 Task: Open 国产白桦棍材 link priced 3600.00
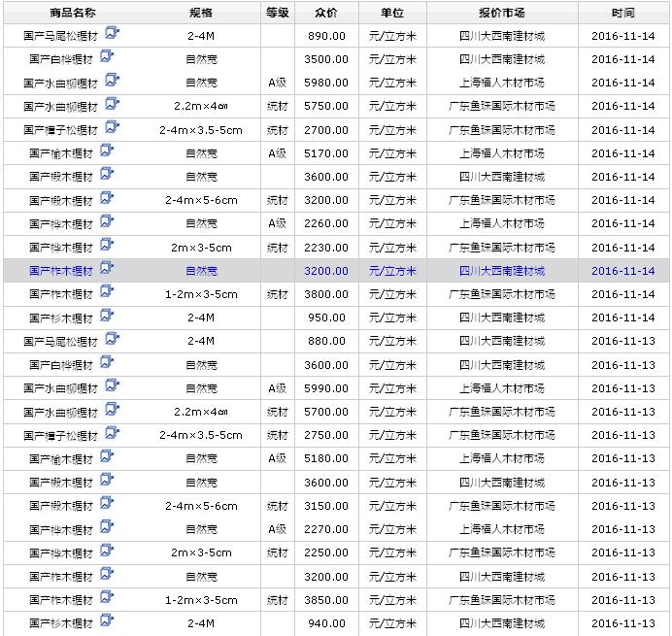[60, 365]
